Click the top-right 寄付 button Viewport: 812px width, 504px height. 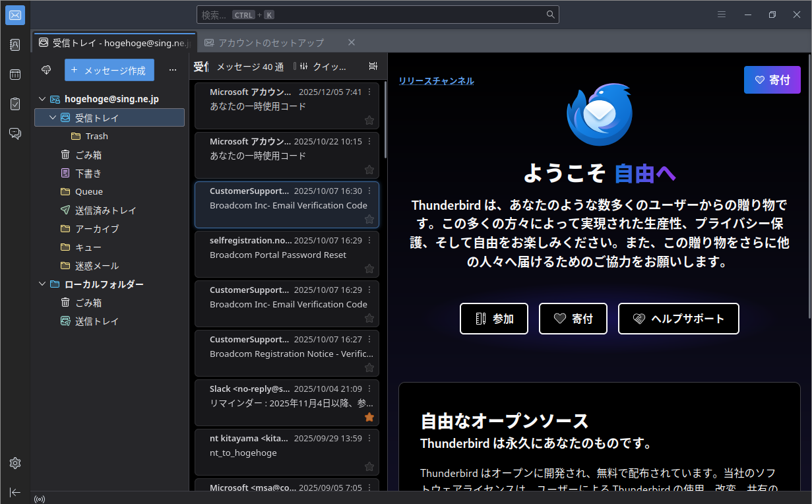(772, 80)
